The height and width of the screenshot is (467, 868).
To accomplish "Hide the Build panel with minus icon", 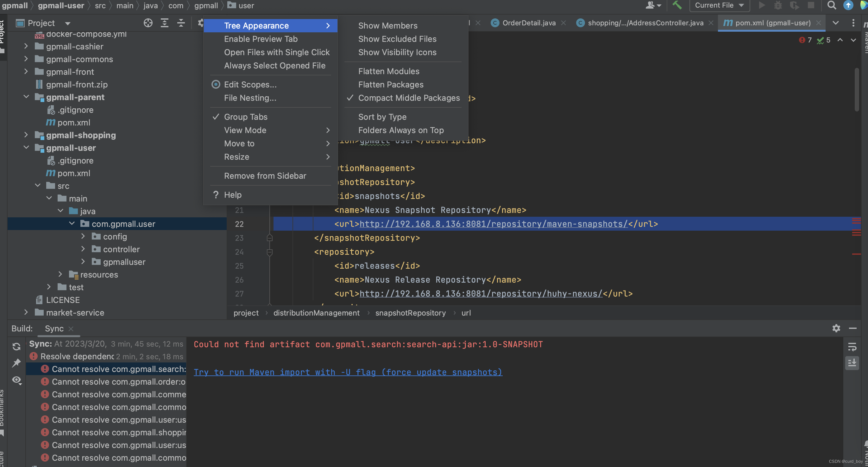I will click(x=852, y=328).
